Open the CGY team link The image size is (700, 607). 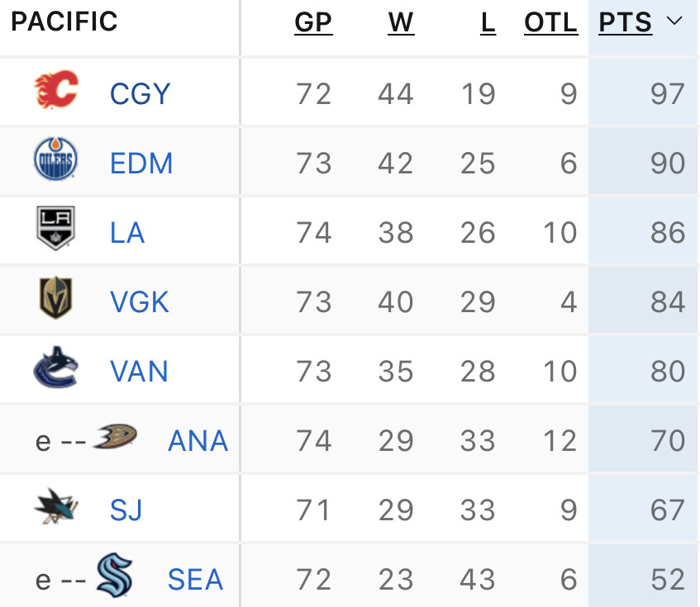coord(140,94)
